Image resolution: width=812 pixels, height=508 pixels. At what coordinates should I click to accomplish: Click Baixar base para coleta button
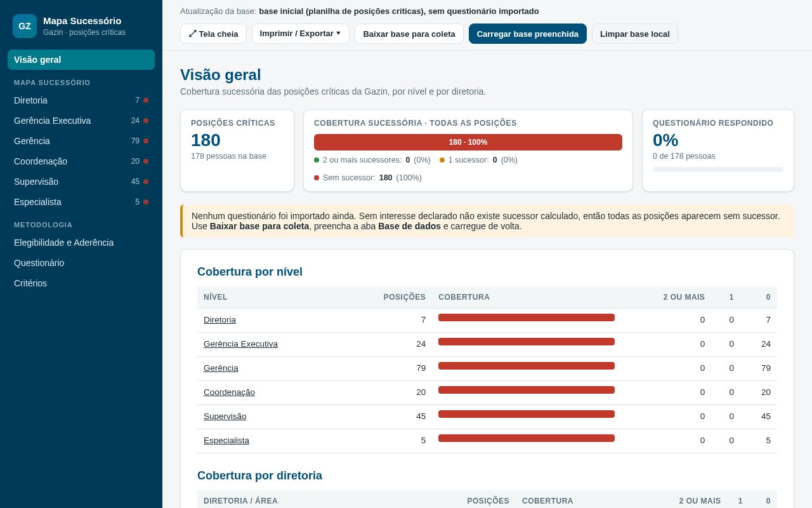409,34
